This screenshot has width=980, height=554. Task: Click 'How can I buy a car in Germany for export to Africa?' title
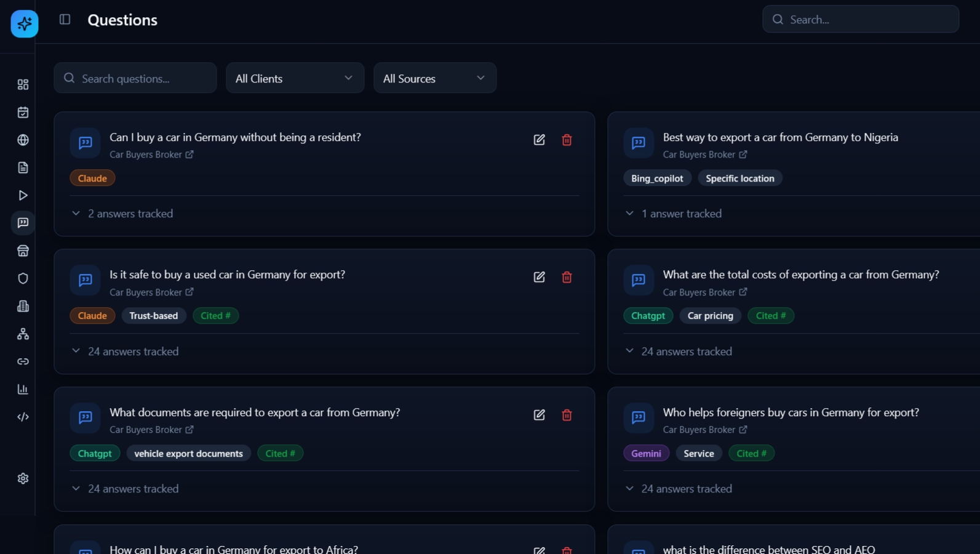(234, 549)
